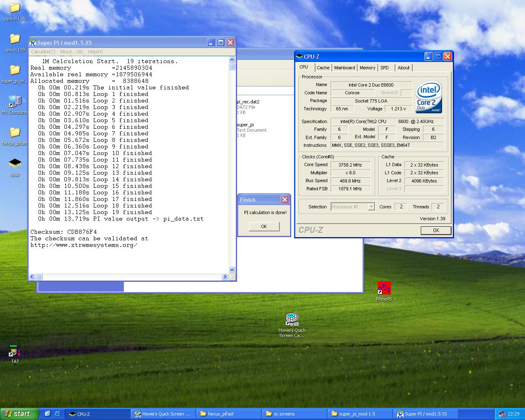
Task: Maximize the Super PI window
Action: [221, 42]
